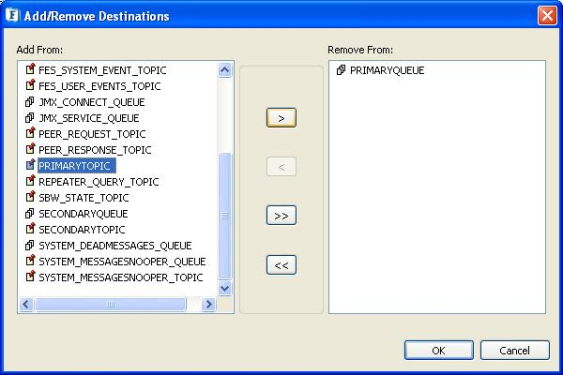Click the FES_SYSTEM_EVENT_TOPIC topic icon
The height and width of the screenshot is (375, 563).
tap(31, 69)
